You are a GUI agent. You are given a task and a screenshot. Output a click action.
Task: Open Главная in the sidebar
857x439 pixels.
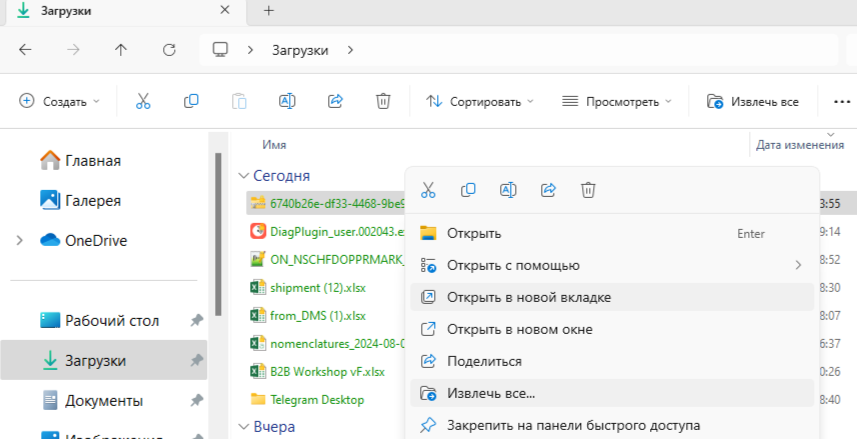80,161
